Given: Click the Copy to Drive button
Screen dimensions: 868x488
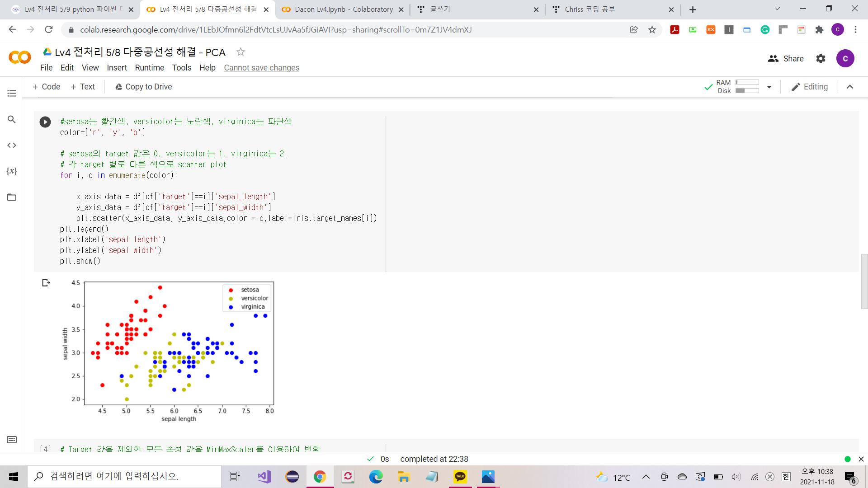Looking at the screenshot, I should pyautogui.click(x=143, y=87).
